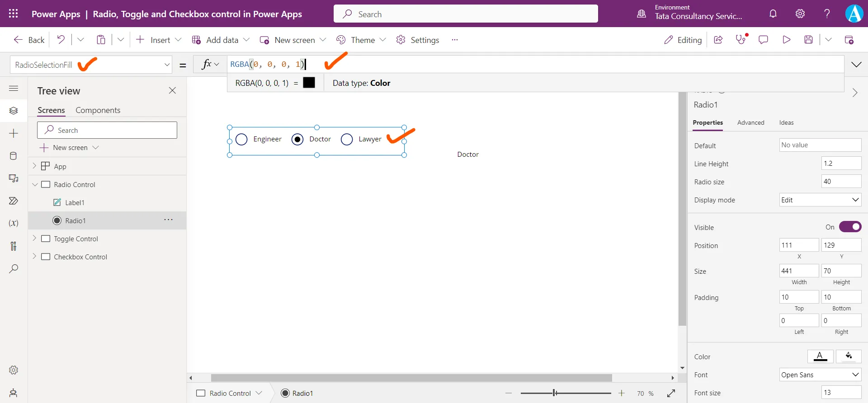Screen dimensions: 868x403
Task: Open the Add data menu
Action: point(221,40)
